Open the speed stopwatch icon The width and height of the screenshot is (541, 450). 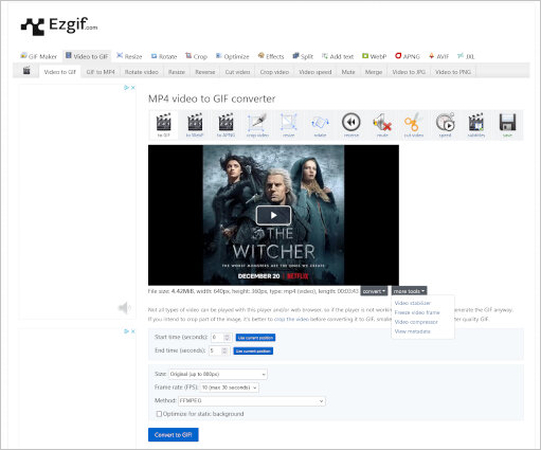tap(445, 125)
